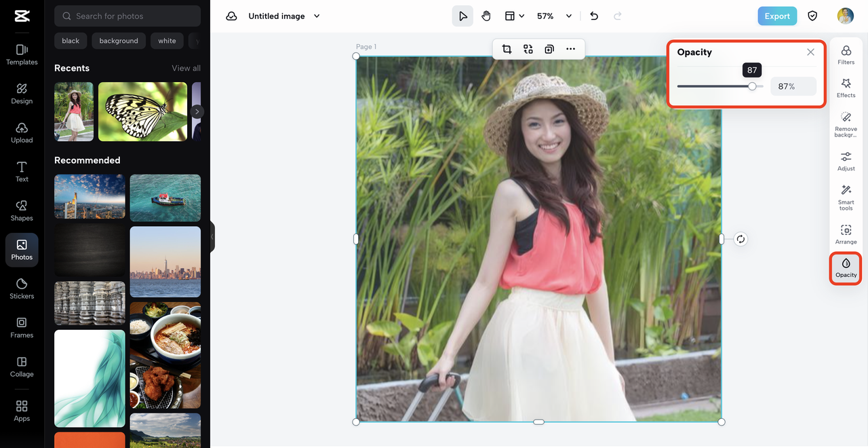Image resolution: width=868 pixels, height=448 pixels.
Task: Open the Design panel
Action: click(22, 94)
